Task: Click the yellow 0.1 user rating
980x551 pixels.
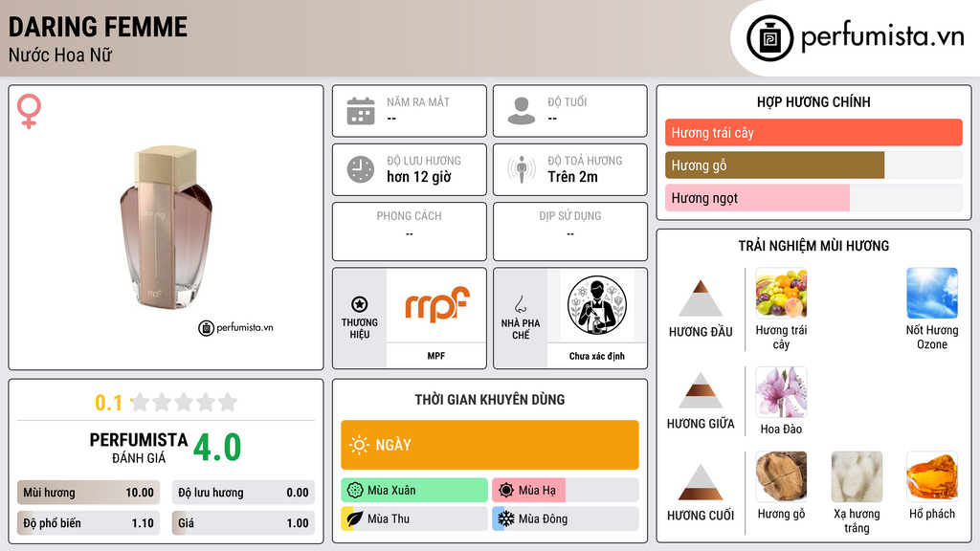Action: (x=109, y=403)
